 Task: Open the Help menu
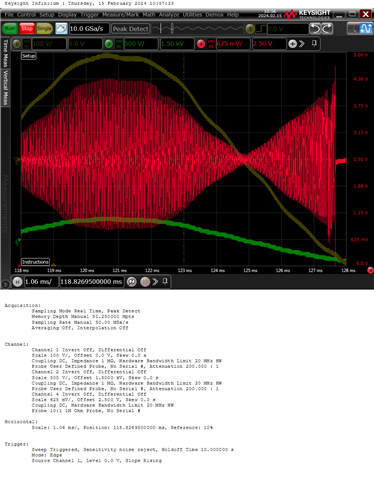[x=233, y=15]
